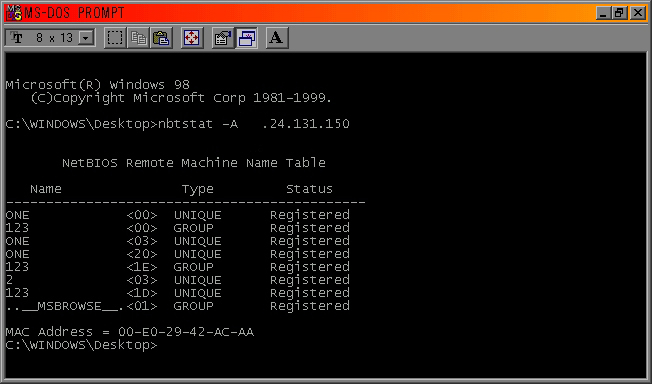Click the '<1D>' code entry
The width and height of the screenshot is (652, 384).
[142, 293]
